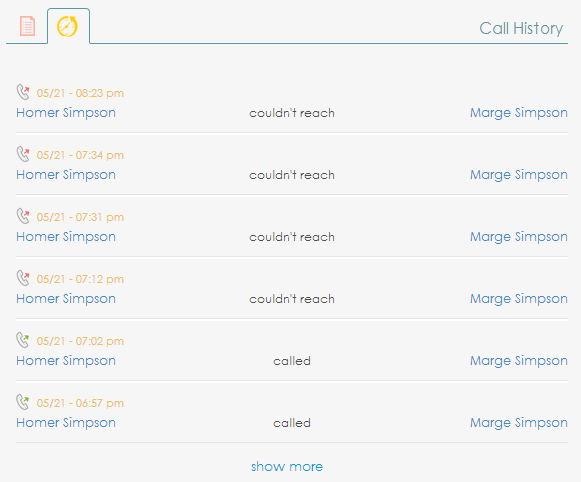Open Marge Simpson from 07:31 pm entry

519,236
